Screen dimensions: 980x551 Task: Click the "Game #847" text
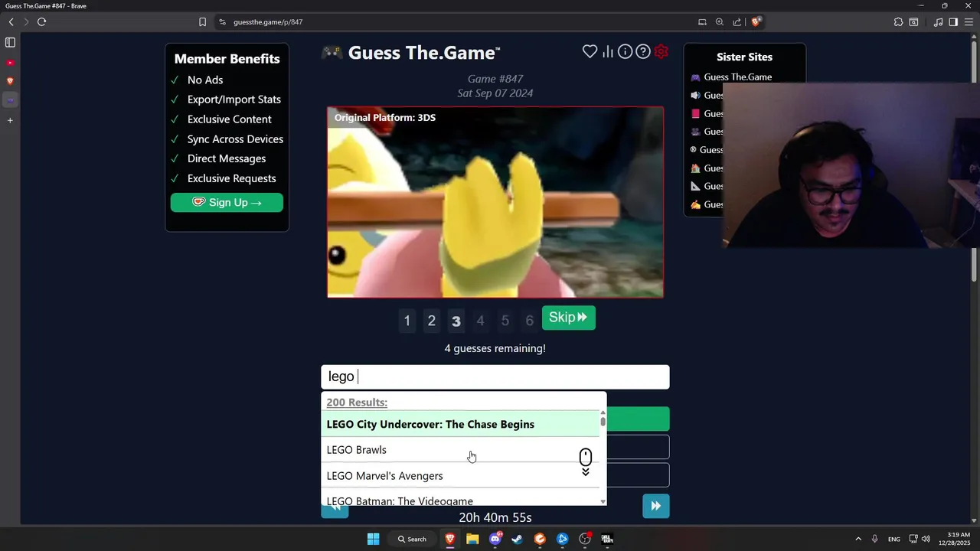(x=495, y=79)
